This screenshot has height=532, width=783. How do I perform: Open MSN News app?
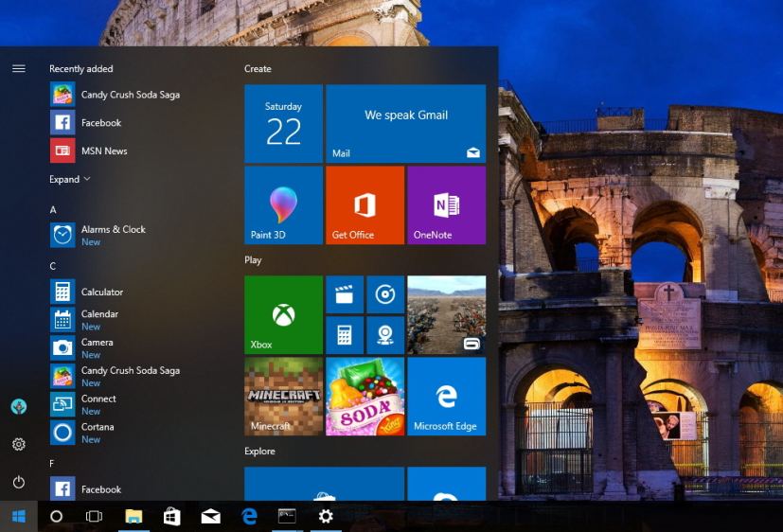point(89,151)
